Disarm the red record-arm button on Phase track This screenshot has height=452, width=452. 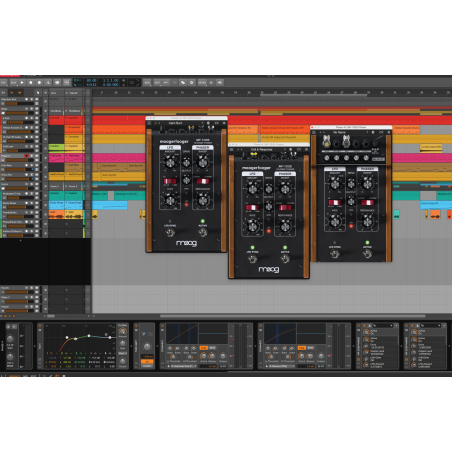coord(26,156)
